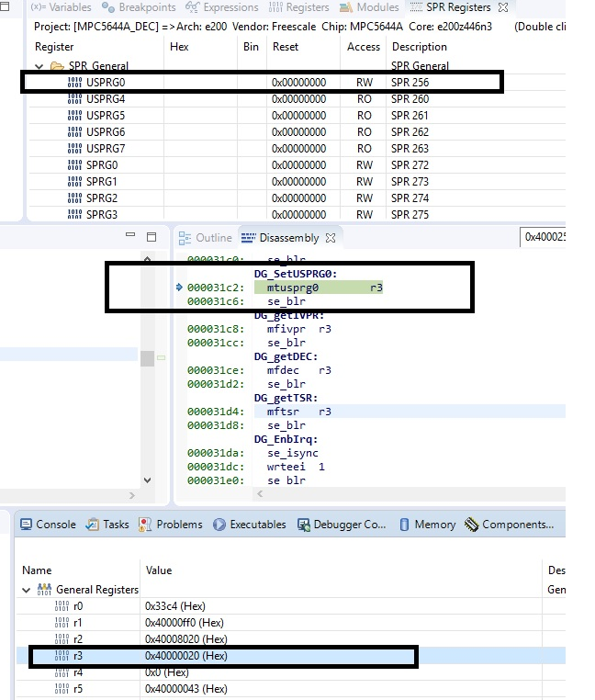
Task: Select the SPR Registers tab
Action: (x=451, y=7)
